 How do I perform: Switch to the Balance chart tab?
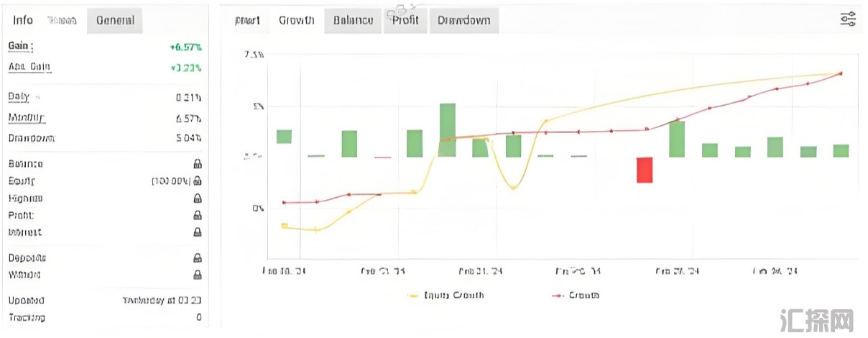coord(353,20)
